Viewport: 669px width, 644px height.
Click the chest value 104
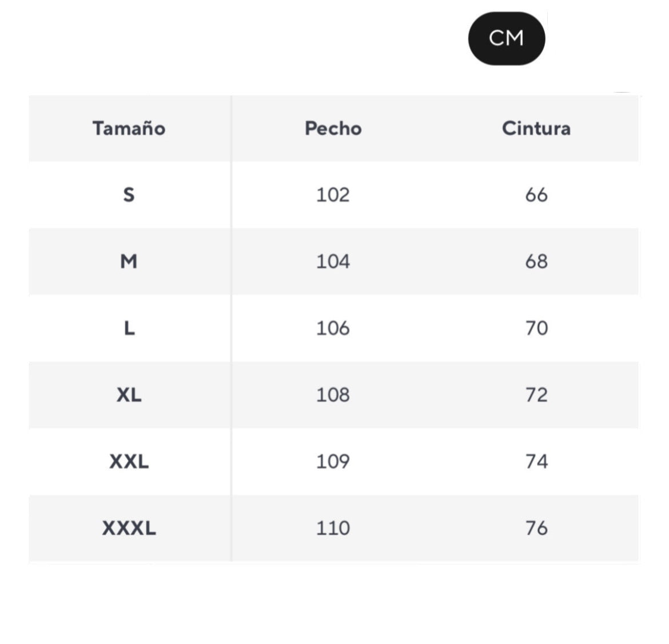(x=333, y=262)
